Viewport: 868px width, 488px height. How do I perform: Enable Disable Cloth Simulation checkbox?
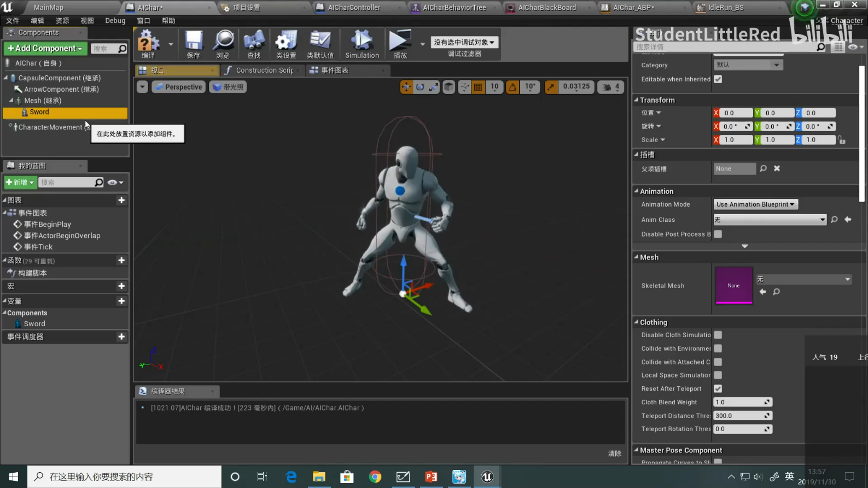718,334
